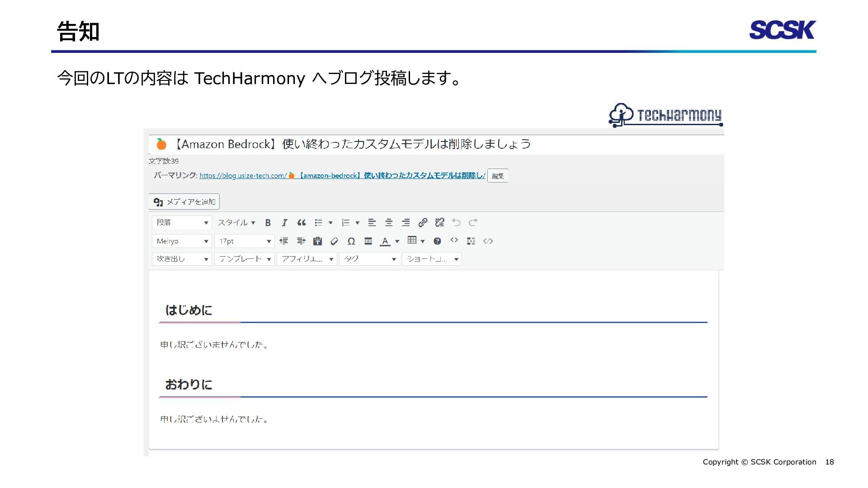Click the increase indent icon

[301, 241]
